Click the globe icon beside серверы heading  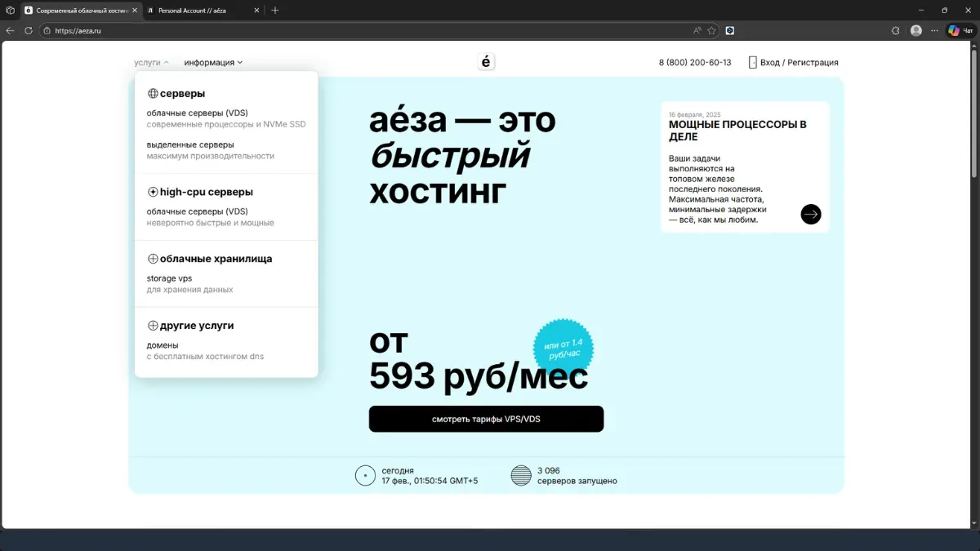(153, 93)
